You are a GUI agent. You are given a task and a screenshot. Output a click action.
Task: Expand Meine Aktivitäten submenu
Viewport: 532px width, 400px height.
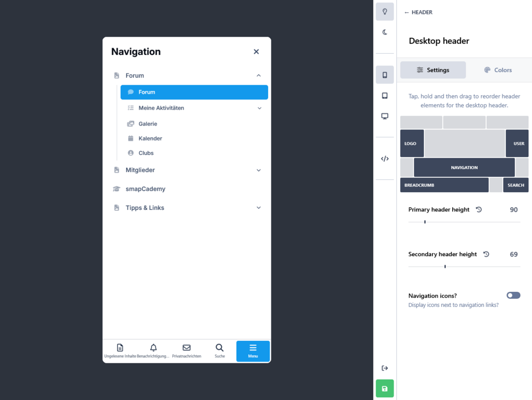[x=259, y=108]
